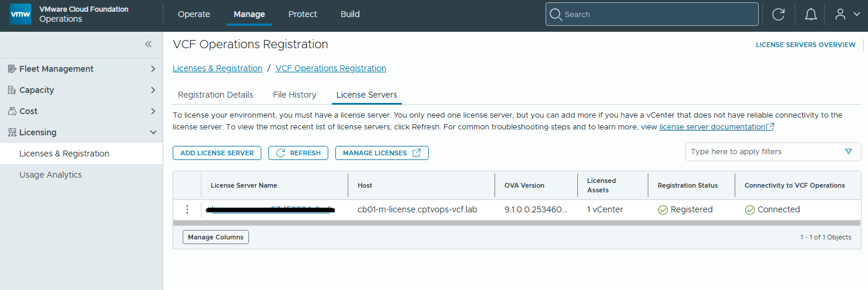The height and width of the screenshot is (290, 868).
Task: Click the Licensing icon
Action: coord(12,132)
